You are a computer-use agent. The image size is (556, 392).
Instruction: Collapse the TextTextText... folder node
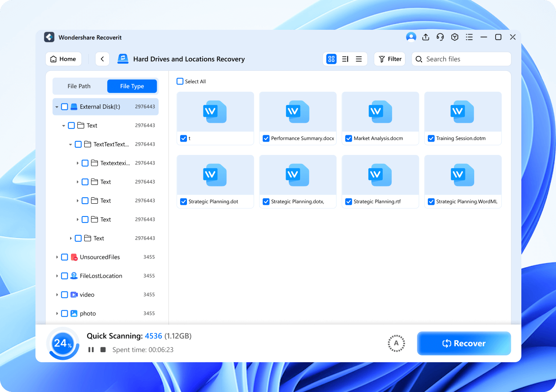click(x=71, y=144)
